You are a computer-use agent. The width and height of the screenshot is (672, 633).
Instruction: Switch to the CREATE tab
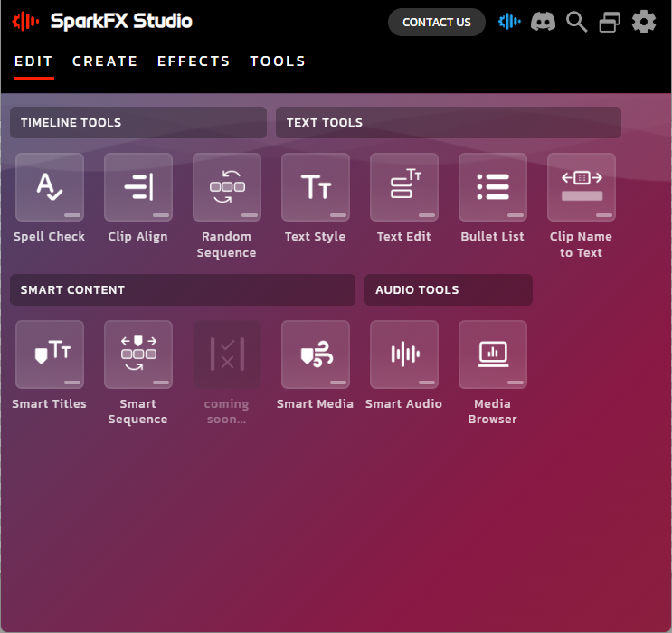(105, 61)
